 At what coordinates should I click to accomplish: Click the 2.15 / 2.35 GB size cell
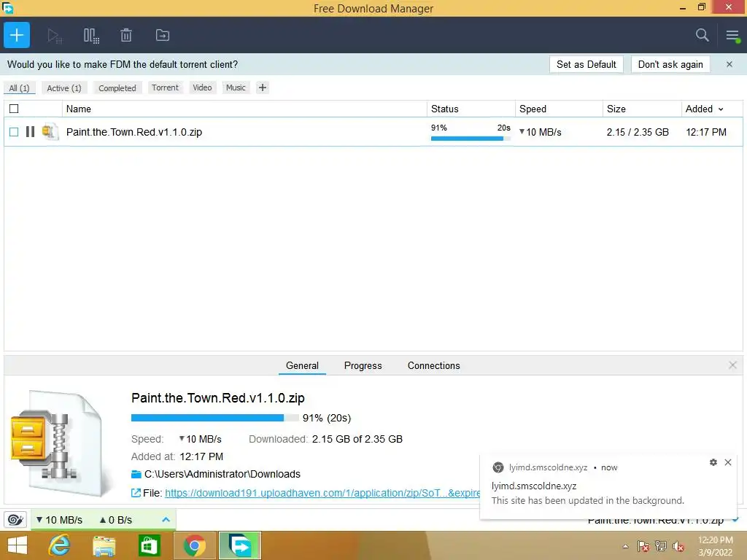(x=638, y=133)
